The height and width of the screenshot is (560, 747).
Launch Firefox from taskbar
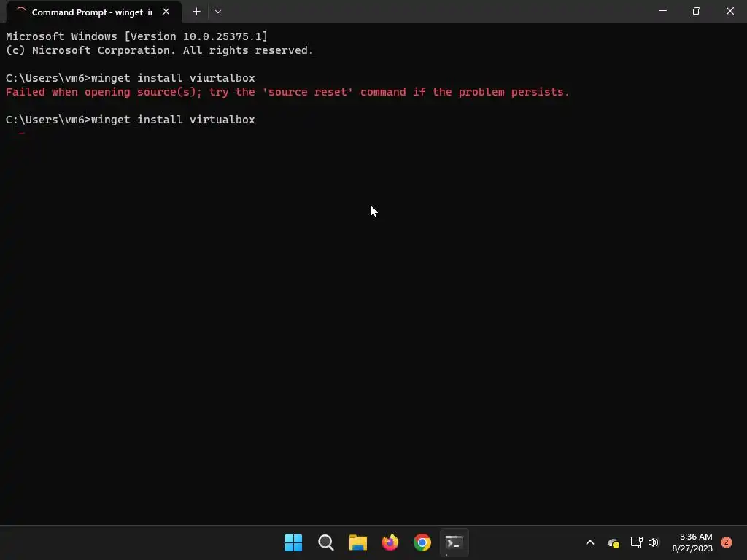(390, 542)
